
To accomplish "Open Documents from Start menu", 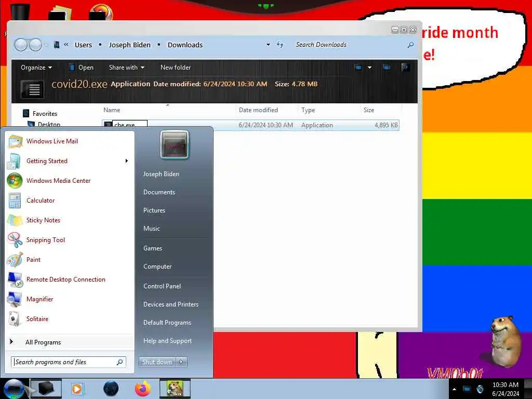I will (159, 192).
